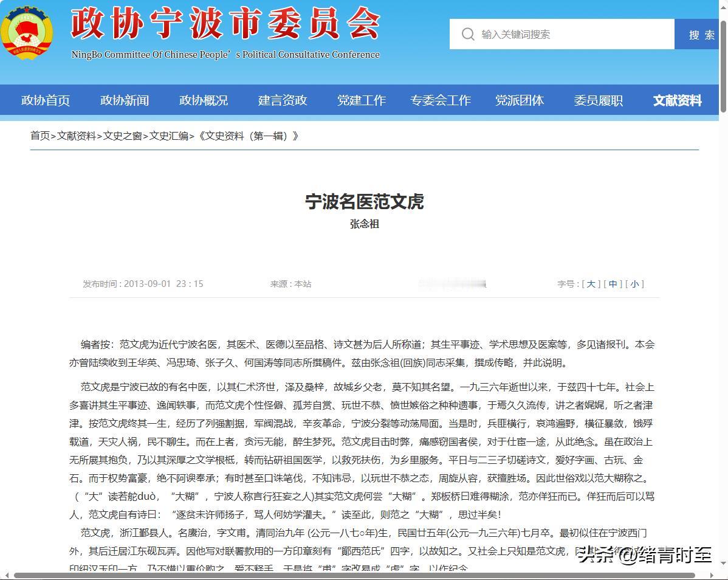Image resolution: width=728 pixels, height=580 pixels.
Task: Click the 发布时间 2013-09-01 text
Action: 143,284
